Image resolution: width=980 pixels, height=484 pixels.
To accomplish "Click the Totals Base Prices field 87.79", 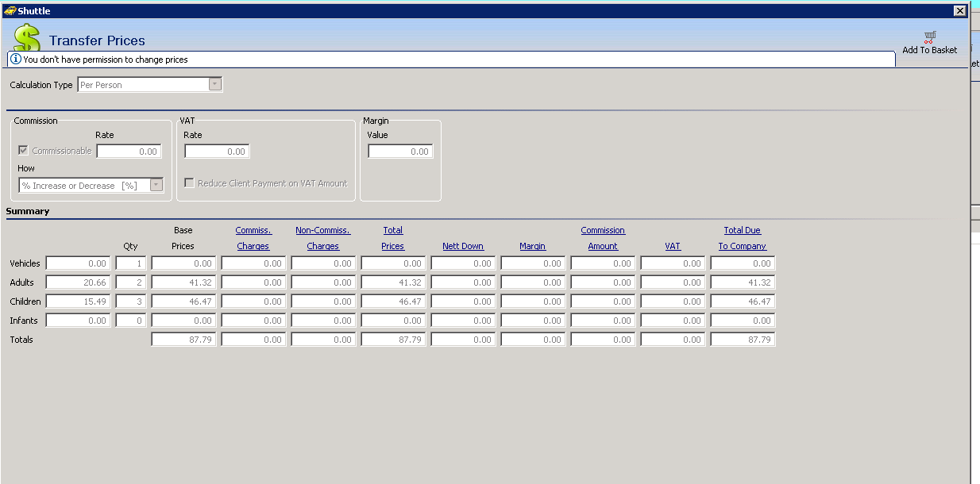I will 183,340.
